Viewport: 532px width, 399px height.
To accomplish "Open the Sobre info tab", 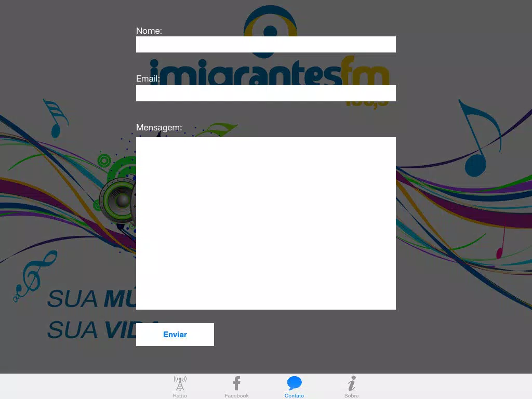I will pos(352,387).
